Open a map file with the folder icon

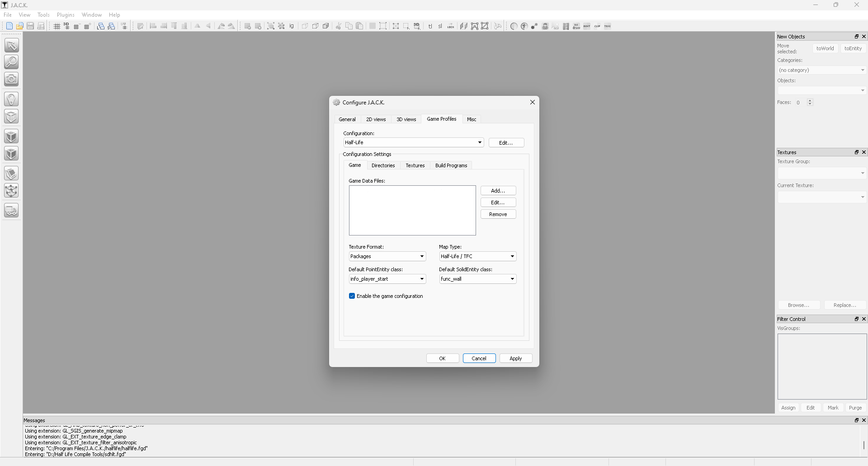19,26
